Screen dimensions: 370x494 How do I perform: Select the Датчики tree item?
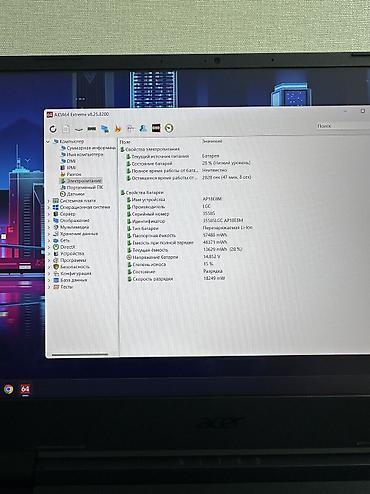[x=72, y=194]
